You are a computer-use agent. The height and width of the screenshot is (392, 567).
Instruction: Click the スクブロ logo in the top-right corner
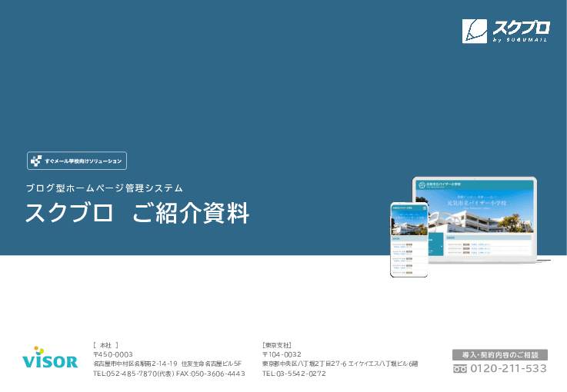click(506, 31)
